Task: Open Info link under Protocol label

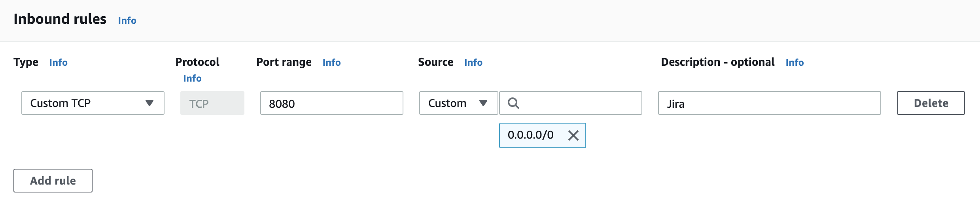Action: [x=192, y=78]
